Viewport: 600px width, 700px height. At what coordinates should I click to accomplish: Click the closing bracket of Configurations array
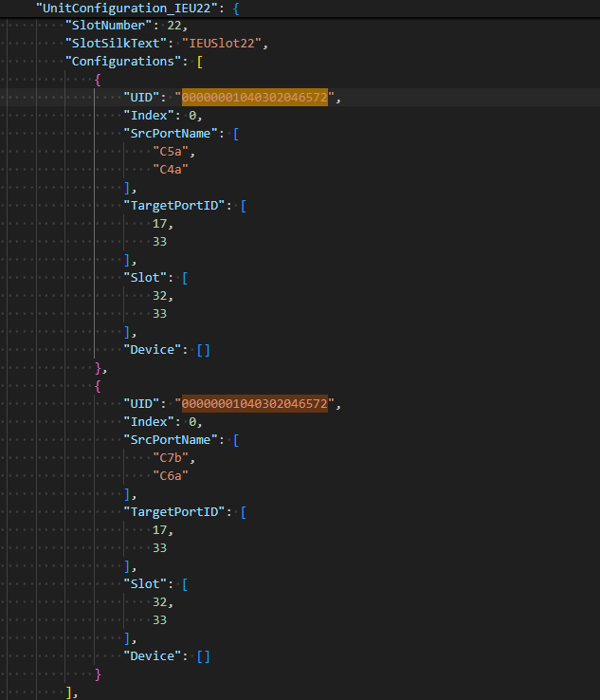(70, 692)
